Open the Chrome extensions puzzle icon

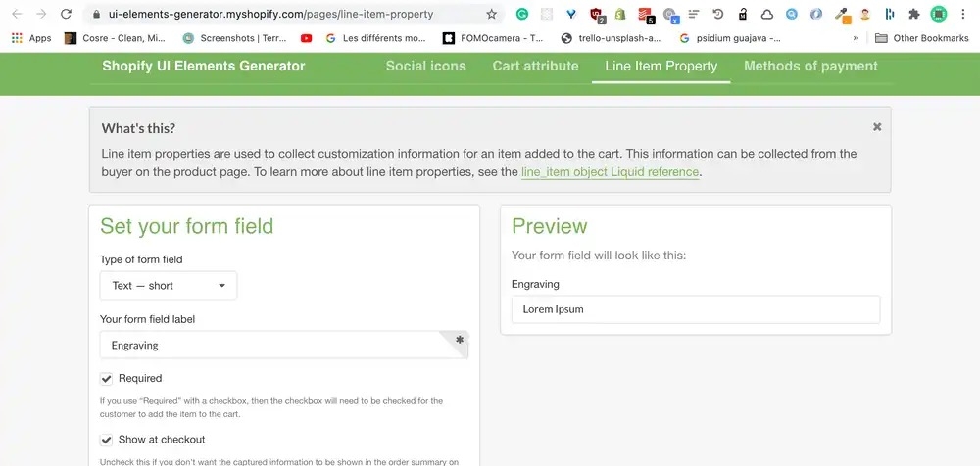point(914,15)
